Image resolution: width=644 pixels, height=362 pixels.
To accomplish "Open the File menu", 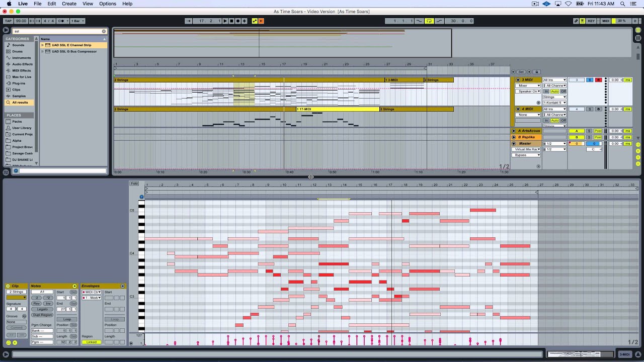I will [x=38, y=4].
